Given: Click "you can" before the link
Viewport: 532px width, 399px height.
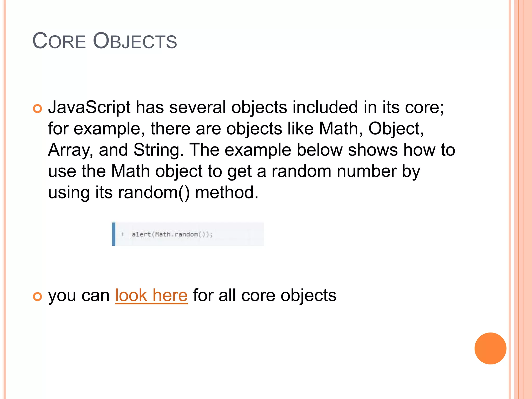Looking at the screenshot, I should coord(79,296).
